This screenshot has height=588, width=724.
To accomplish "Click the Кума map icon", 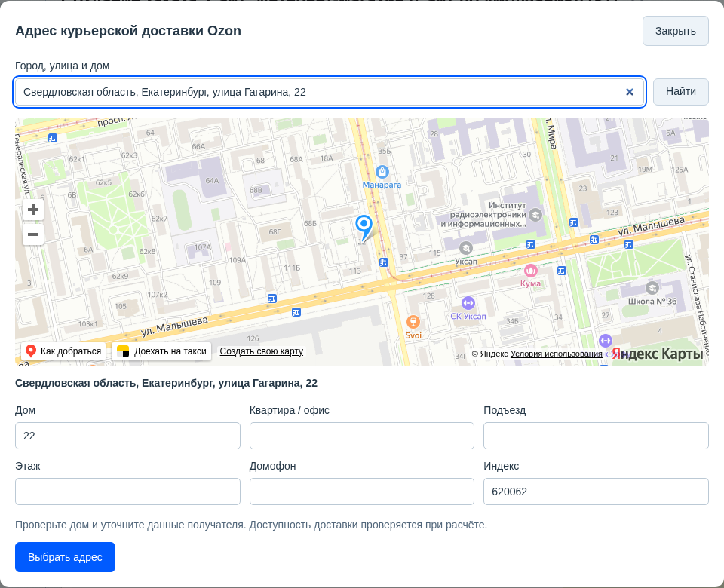I will coord(530,271).
